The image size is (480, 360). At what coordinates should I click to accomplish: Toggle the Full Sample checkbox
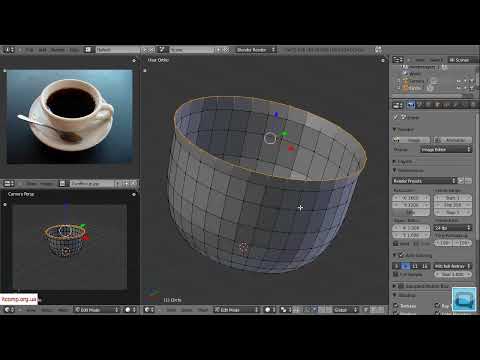point(396,274)
